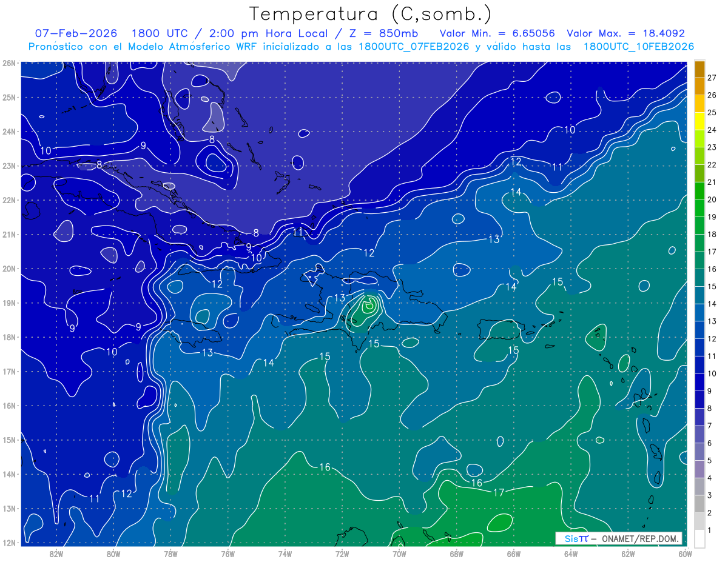Click the '68W' longitude axis label
728x562 pixels.
(456, 554)
